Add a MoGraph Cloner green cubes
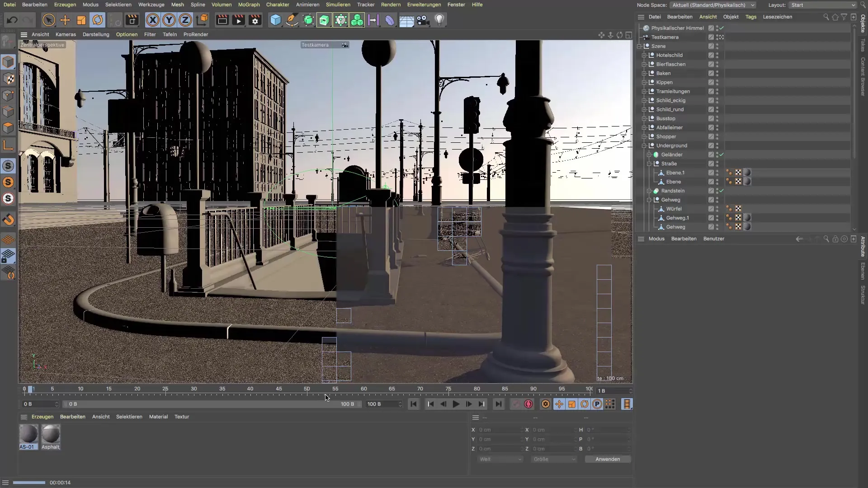The width and height of the screenshot is (868, 488). point(357,20)
